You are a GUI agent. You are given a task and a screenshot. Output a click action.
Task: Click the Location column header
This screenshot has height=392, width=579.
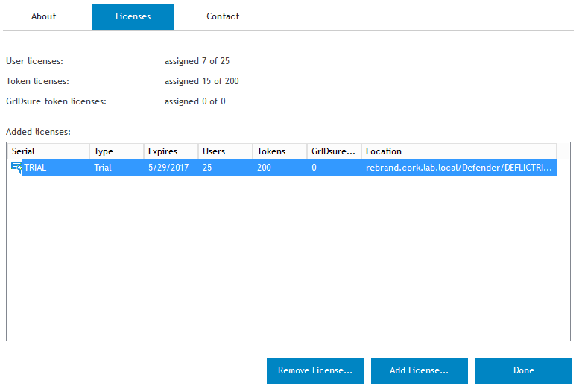pyautogui.click(x=458, y=151)
